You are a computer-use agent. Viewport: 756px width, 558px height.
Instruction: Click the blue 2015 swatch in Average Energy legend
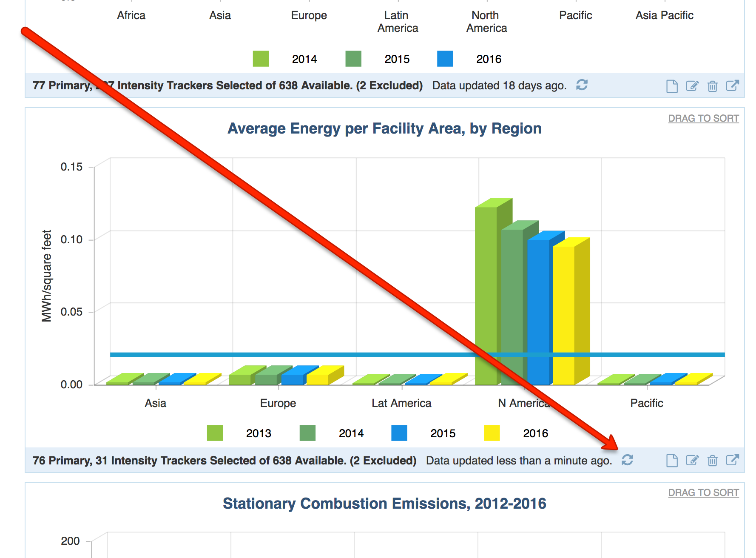point(399,433)
